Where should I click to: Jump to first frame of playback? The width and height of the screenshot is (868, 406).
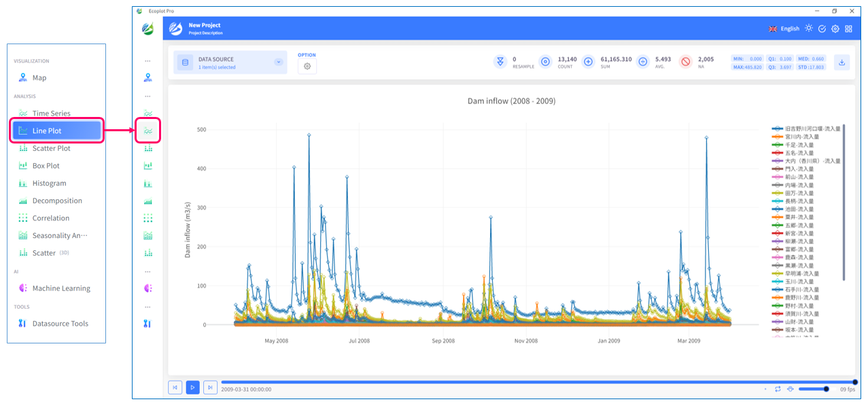pos(175,387)
